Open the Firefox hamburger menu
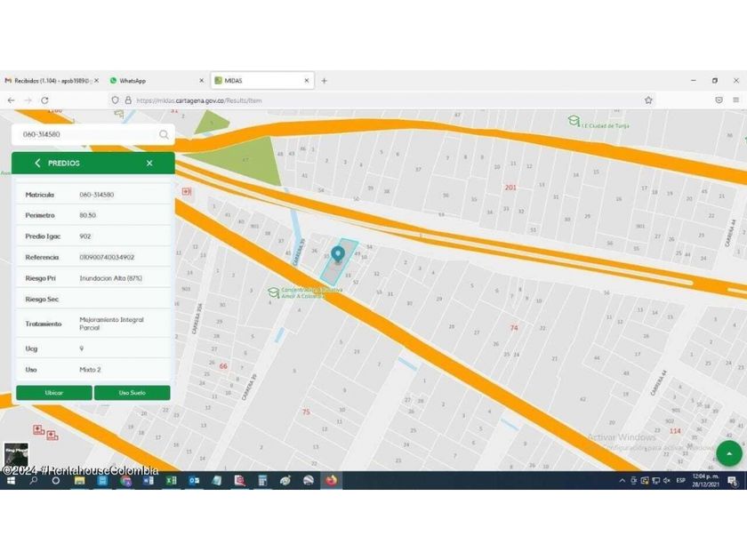The image size is (747, 560). (x=736, y=100)
